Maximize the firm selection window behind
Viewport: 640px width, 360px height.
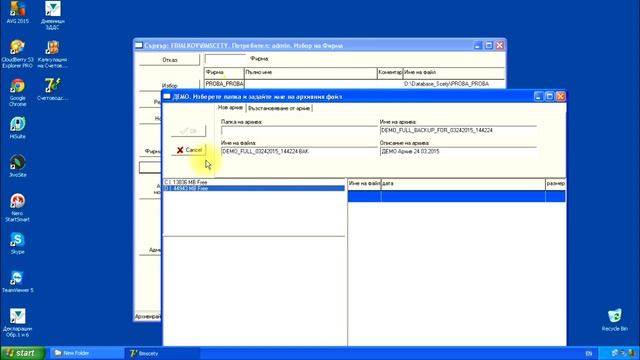coord(489,45)
